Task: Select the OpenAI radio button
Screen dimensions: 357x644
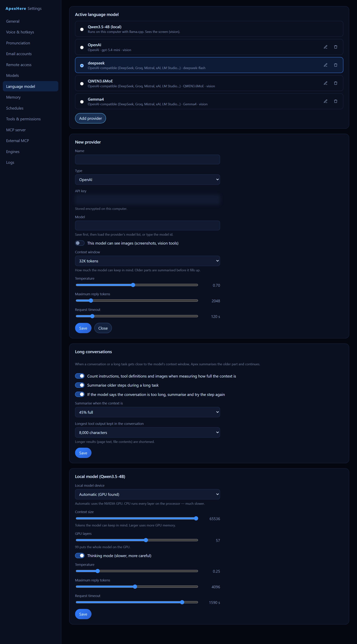Action: (82, 48)
